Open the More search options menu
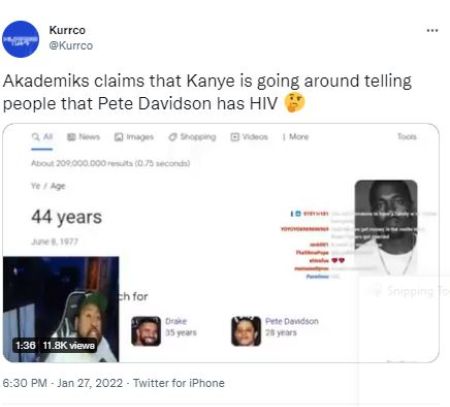The image size is (450, 407). (x=295, y=137)
